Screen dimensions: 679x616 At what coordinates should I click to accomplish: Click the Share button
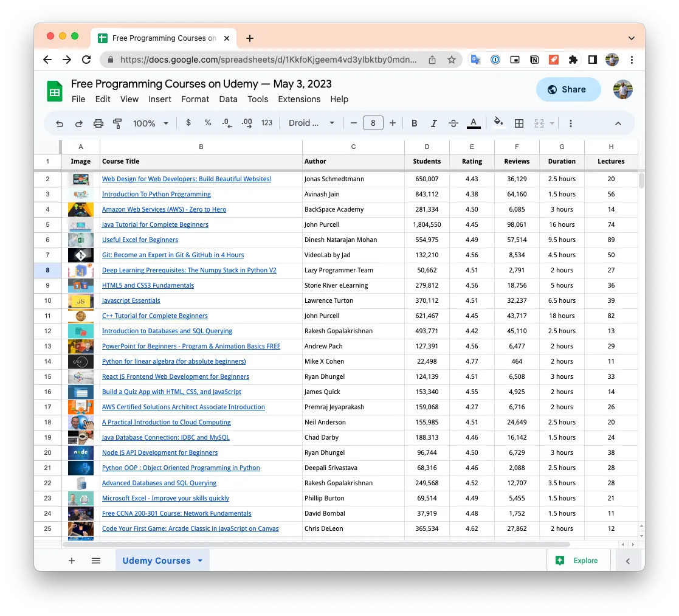pos(568,89)
